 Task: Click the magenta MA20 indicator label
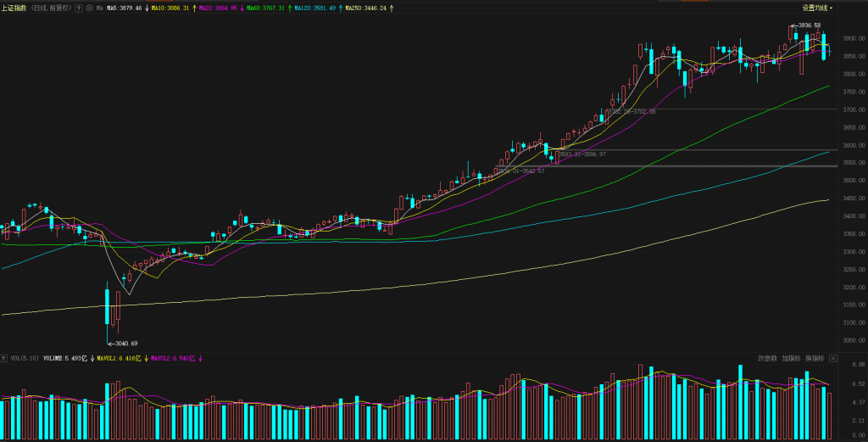[218, 8]
